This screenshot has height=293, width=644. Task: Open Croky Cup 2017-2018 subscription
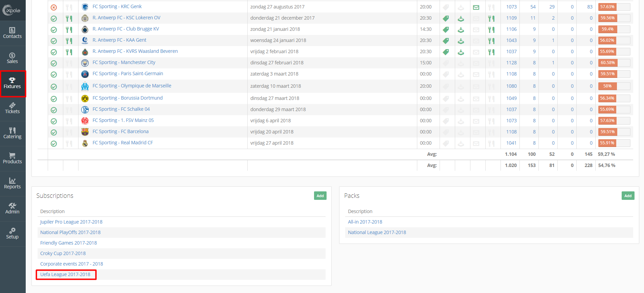point(63,253)
